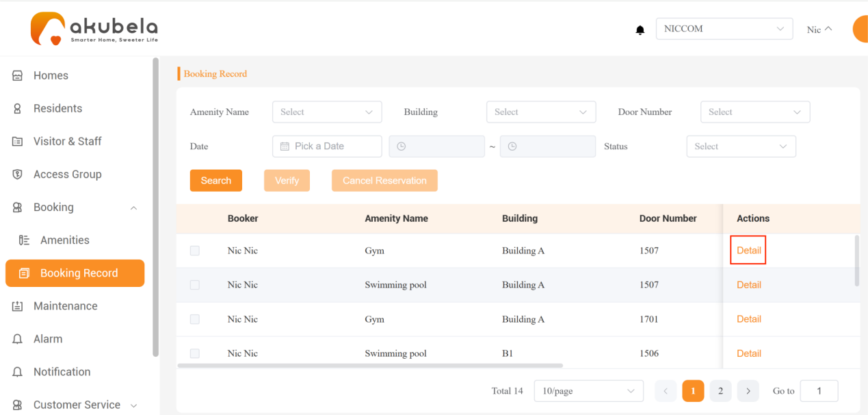Click the Access Group shield icon
Viewport: 868px width, 415px height.
(18, 174)
